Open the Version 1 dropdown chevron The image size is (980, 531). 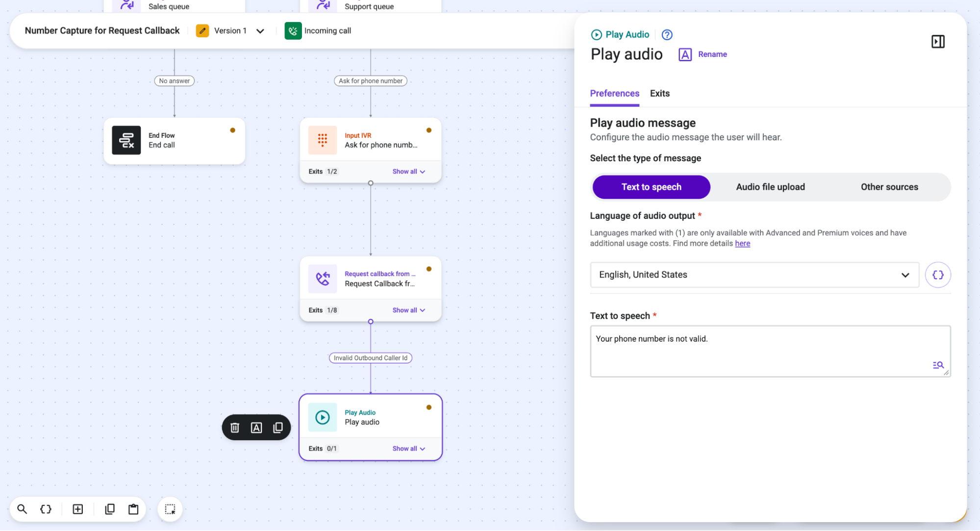(x=260, y=31)
